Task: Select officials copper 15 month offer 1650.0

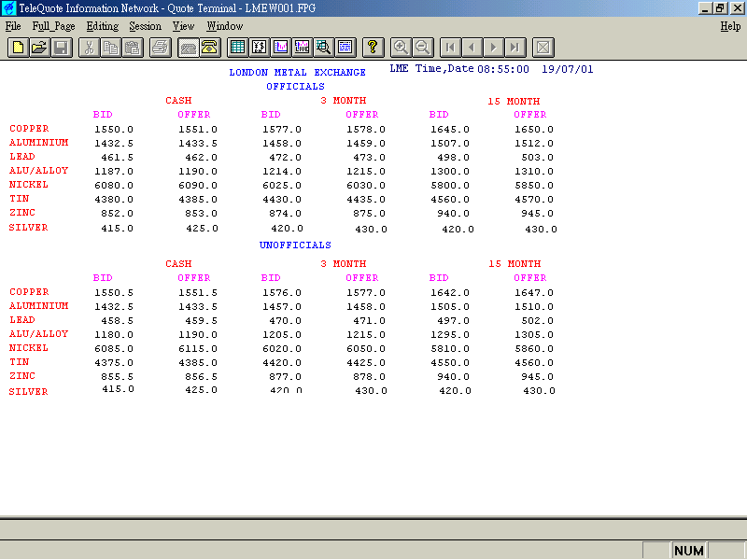Action: tap(534, 130)
